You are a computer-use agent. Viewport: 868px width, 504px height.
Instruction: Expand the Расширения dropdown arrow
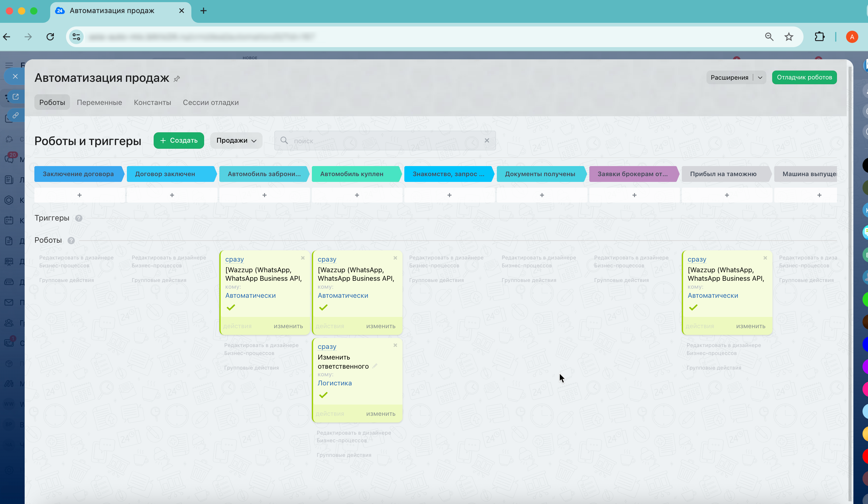pyautogui.click(x=760, y=78)
